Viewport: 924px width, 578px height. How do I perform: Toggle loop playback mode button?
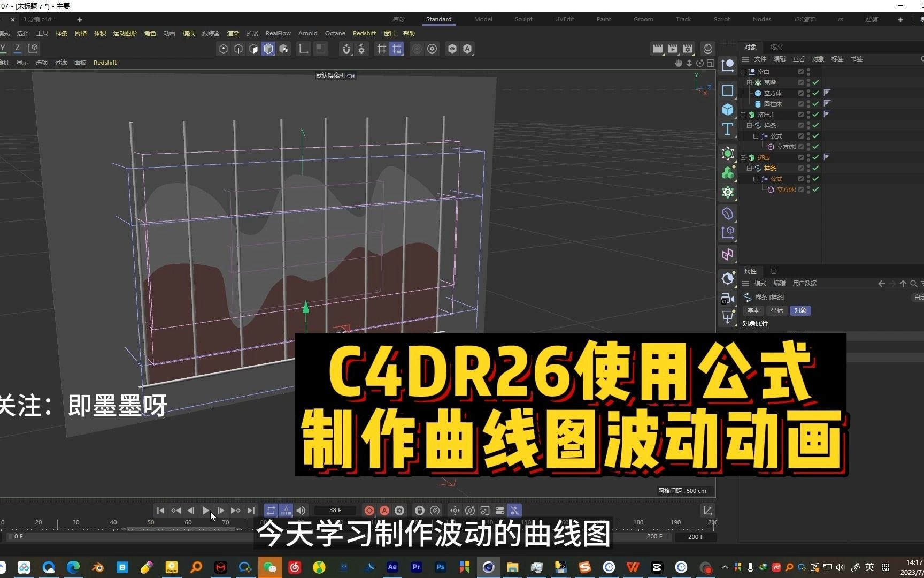271,511
